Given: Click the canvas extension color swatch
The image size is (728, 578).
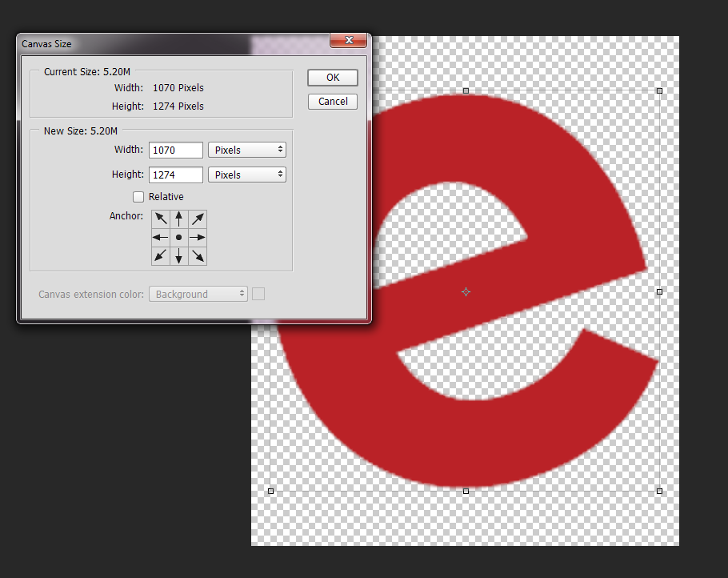Looking at the screenshot, I should click(258, 294).
